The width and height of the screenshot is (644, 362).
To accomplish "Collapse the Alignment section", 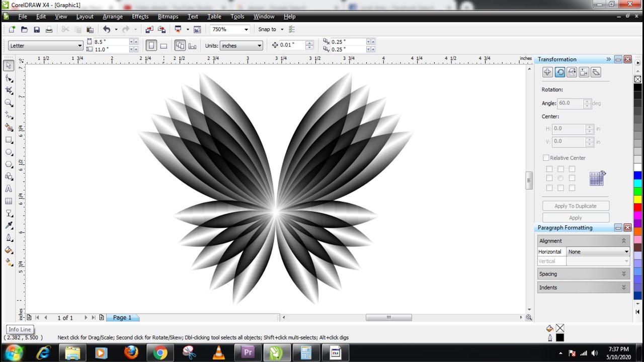I will coord(624,241).
